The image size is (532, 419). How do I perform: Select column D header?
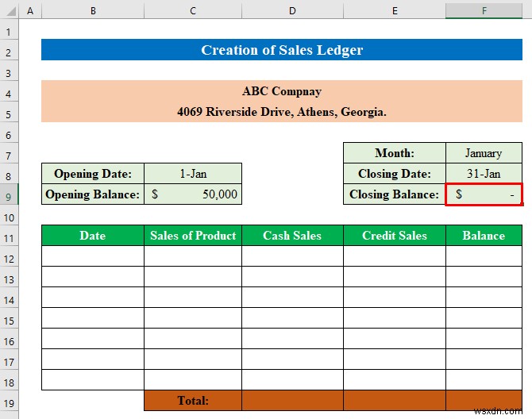[292, 11]
